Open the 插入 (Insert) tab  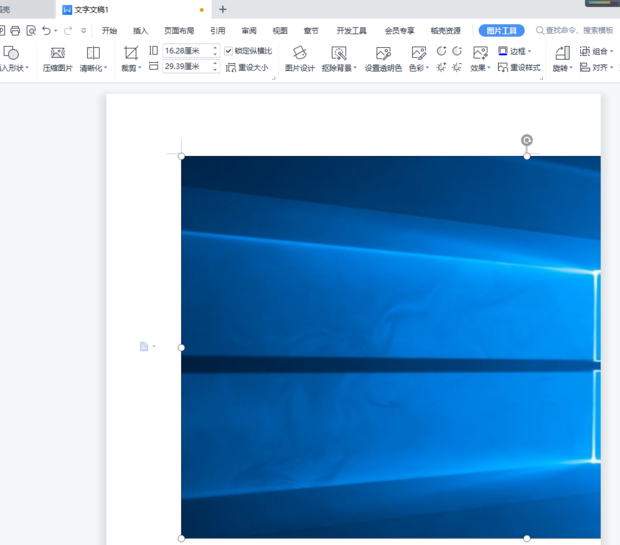tap(140, 31)
